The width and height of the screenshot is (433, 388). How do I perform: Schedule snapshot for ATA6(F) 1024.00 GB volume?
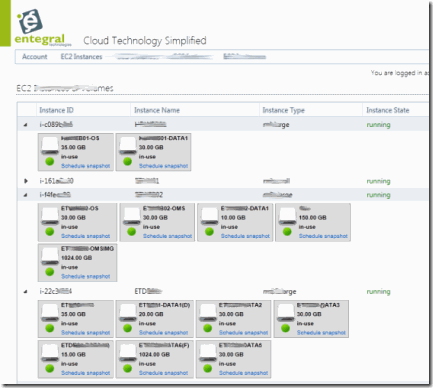(x=164, y=373)
